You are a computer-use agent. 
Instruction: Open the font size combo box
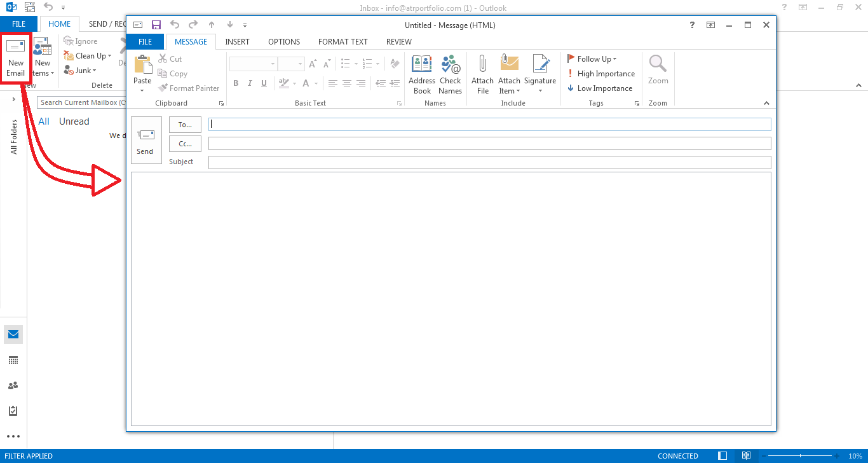(x=292, y=64)
